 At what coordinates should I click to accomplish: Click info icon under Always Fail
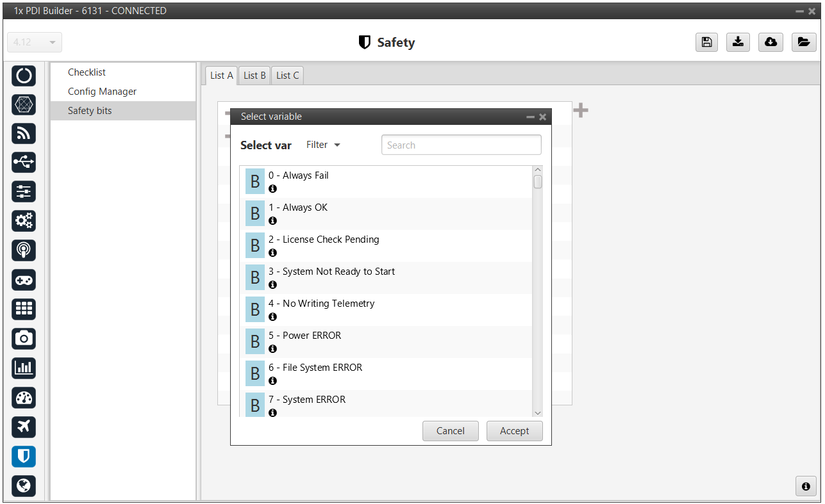(x=272, y=189)
